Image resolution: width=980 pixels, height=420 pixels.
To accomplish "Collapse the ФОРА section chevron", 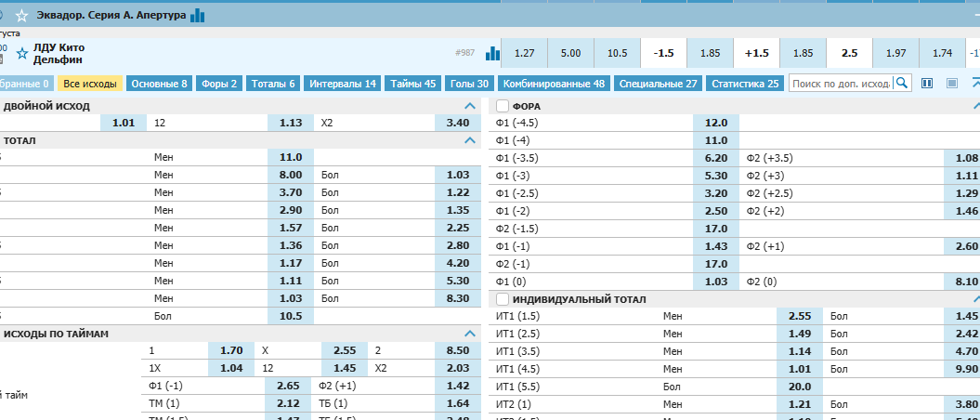I will [975, 106].
